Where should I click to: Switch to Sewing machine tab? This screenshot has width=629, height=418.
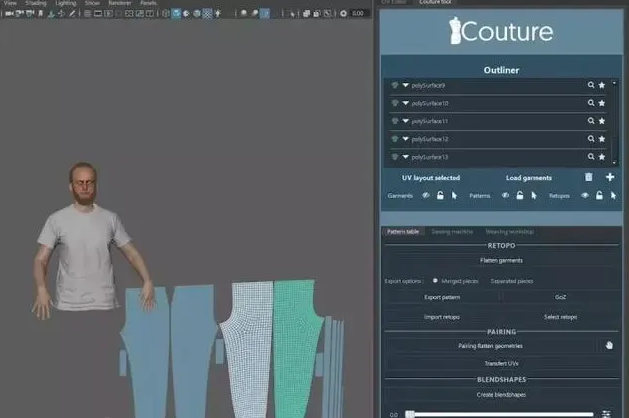point(452,231)
